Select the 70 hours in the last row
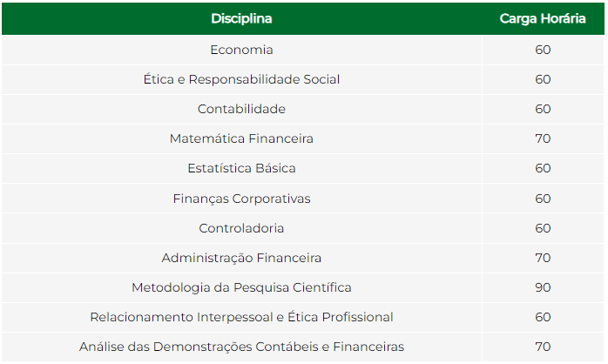 (x=543, y=347)
